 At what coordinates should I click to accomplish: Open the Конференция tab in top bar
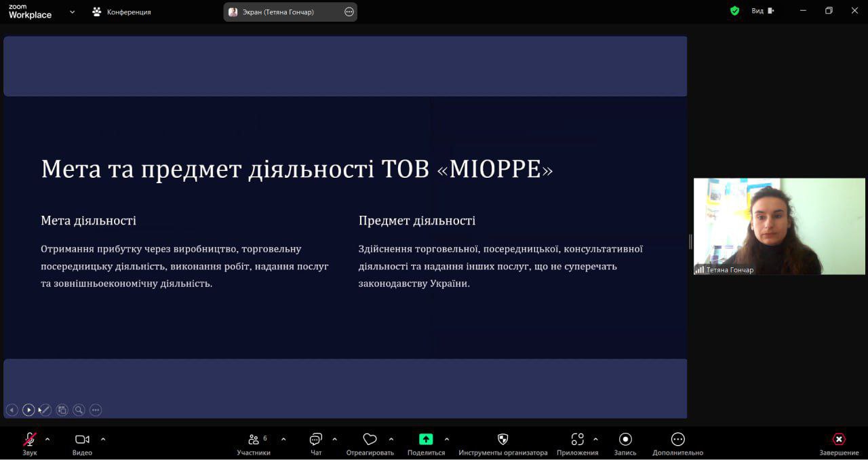pyautogui.click(x=122, y=12)
